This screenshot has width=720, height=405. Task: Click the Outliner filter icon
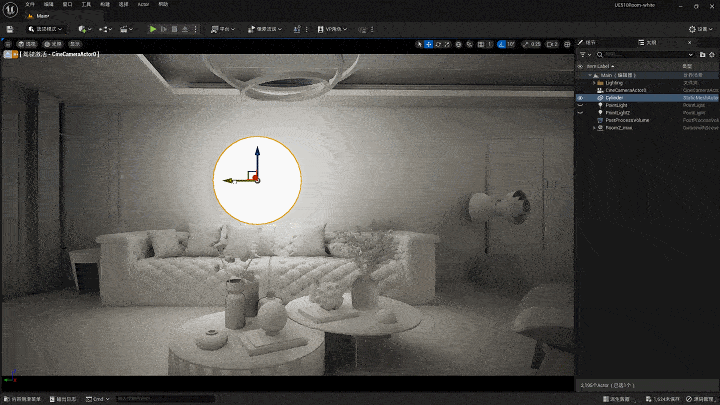click(x=585, y=54)
